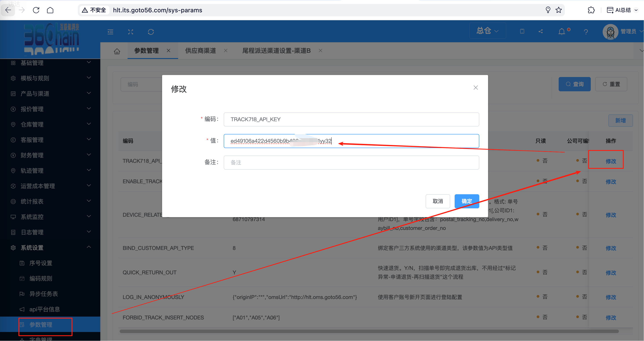Viewport: 644px width, 341px height.
Task: Click the 取消 button in the dialog
Action: [438, 201]
